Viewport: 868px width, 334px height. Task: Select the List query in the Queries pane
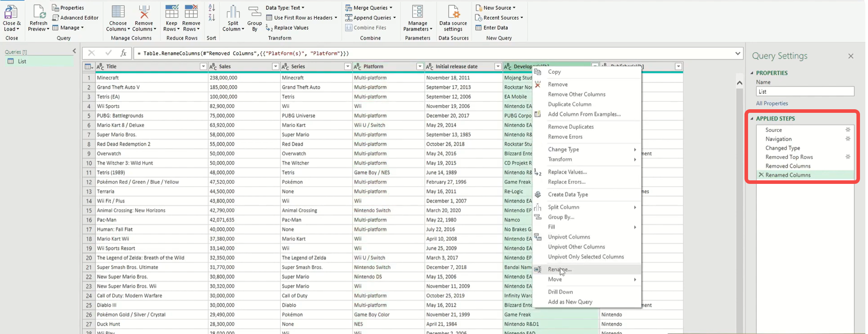40,61
